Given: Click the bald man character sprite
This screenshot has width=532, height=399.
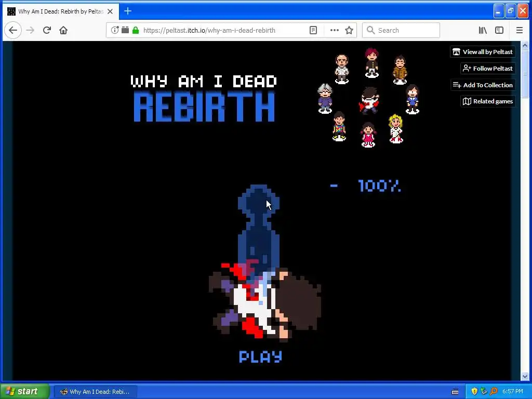Looking at the screenshot, I should point(342,69).
